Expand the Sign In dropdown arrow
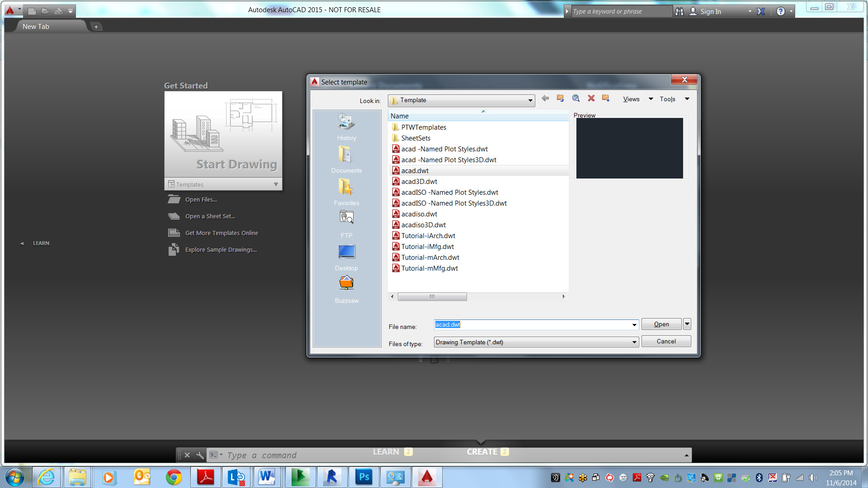Viewport: 868px width, 488px height. [750, 11]
